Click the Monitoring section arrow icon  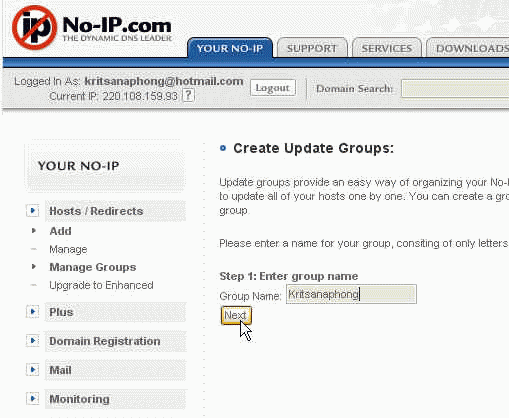click(x=33, y=399)
